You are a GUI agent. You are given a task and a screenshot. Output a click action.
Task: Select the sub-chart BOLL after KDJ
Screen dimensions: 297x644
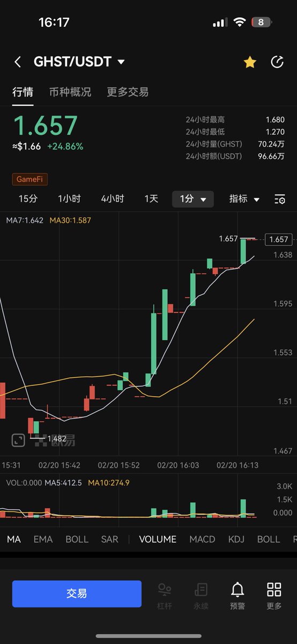[269, 539]
